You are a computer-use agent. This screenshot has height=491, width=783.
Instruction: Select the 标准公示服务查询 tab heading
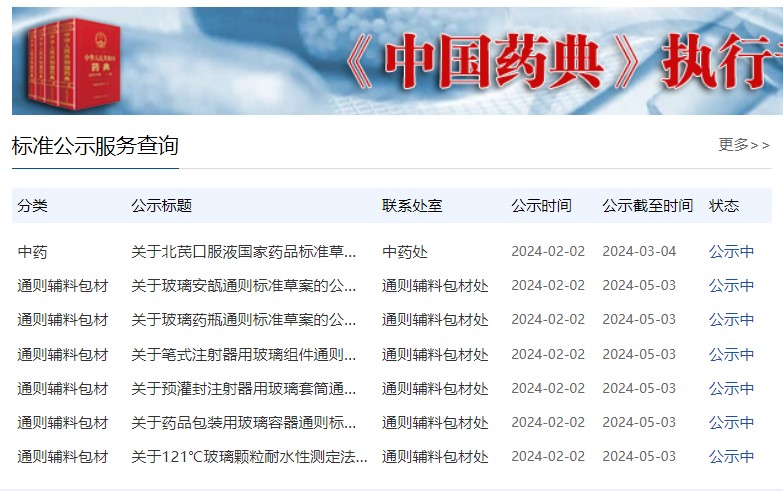(95, 146)
